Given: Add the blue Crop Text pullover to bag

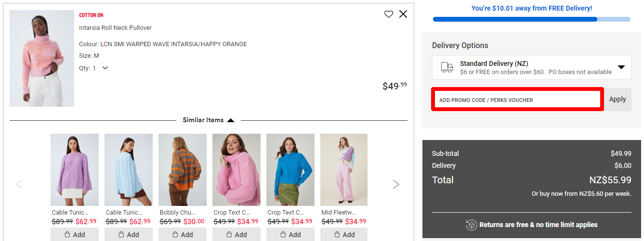Looking at the screenshot, I should [x=290, y=235].
